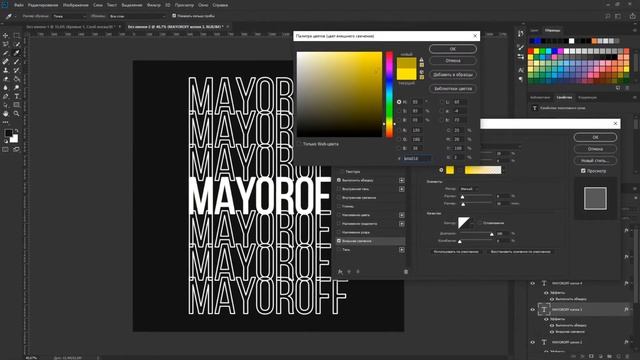640x360 pixels.
Task: Collapse effects on MAYOROFF копия 4 layer
Action: (632, 283)
